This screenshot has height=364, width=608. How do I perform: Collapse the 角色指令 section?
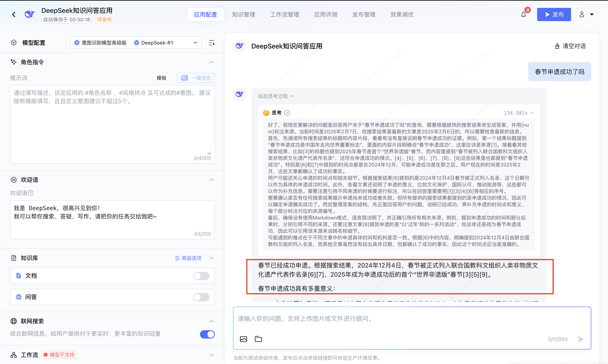coord(211,62)
